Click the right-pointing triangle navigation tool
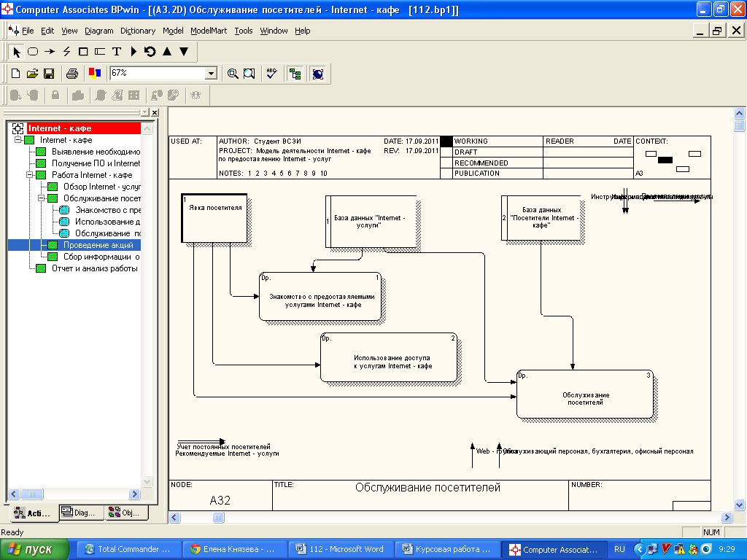 (x=133, y=52)
